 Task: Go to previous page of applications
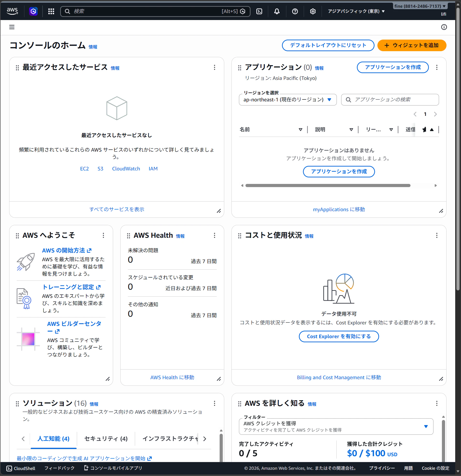coord(415,114)
